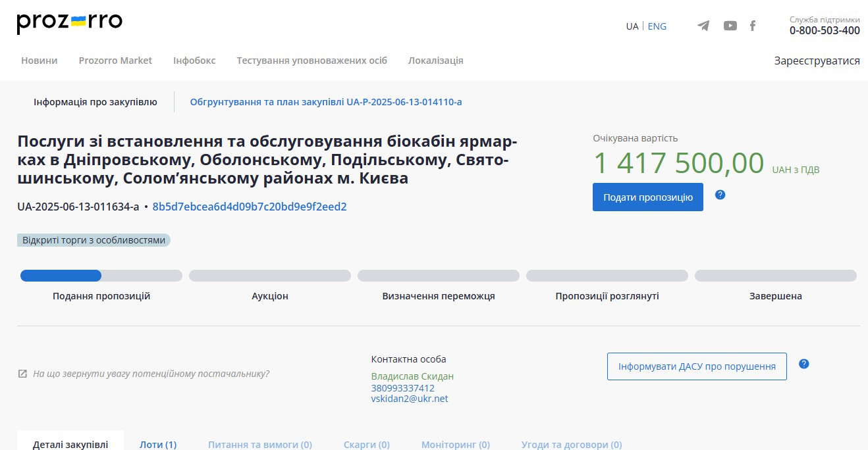Open the Telegram channel icon
Viewport: 868px width, 450px height.
click(703, 26)
